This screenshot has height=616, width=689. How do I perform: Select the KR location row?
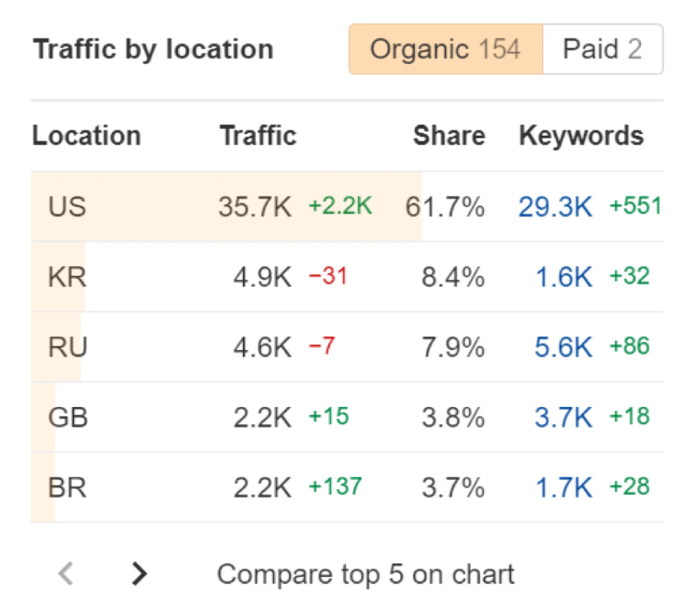pyautogui.click(x=67, y=277)
